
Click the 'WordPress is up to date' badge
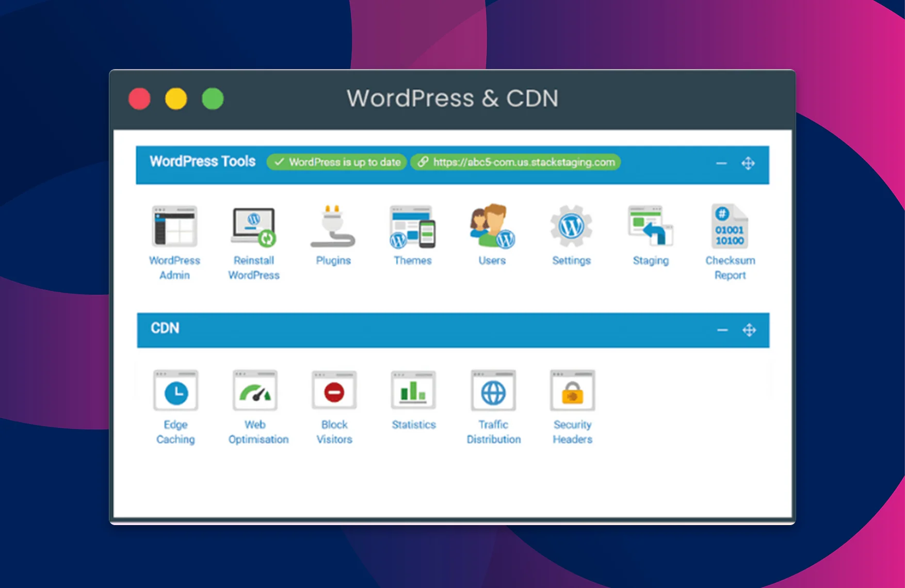point(337,162)
